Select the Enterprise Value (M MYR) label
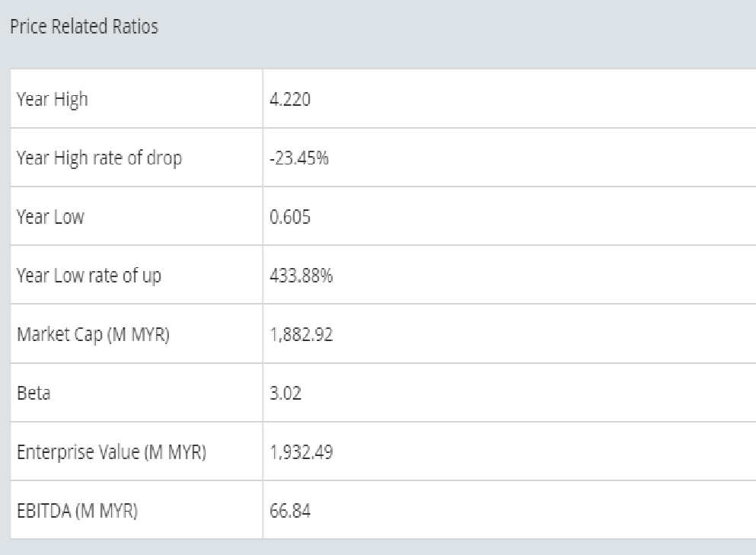 pyautogui.click(x=111, y=451)
